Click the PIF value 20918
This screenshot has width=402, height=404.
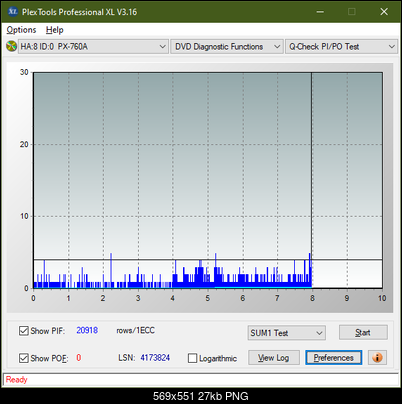[87, 330]
